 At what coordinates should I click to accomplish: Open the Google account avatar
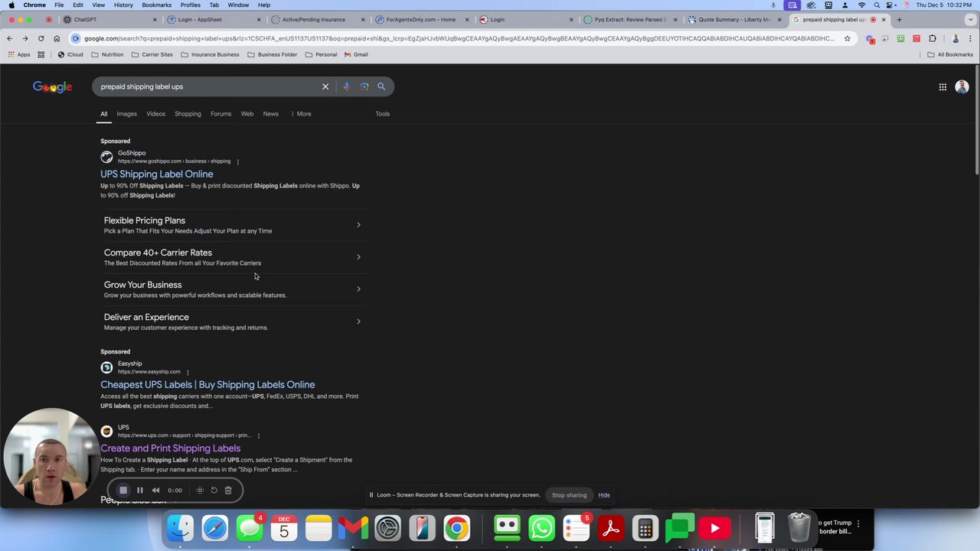pyautogui.click(x=962, y=87)
